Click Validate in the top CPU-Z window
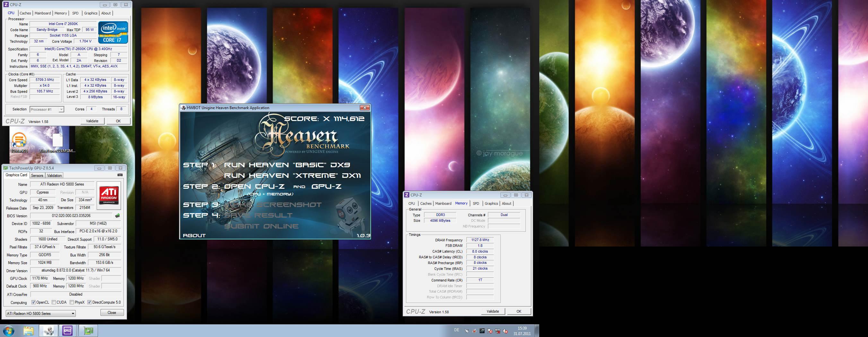868x337 pixels. click(92, 121)
